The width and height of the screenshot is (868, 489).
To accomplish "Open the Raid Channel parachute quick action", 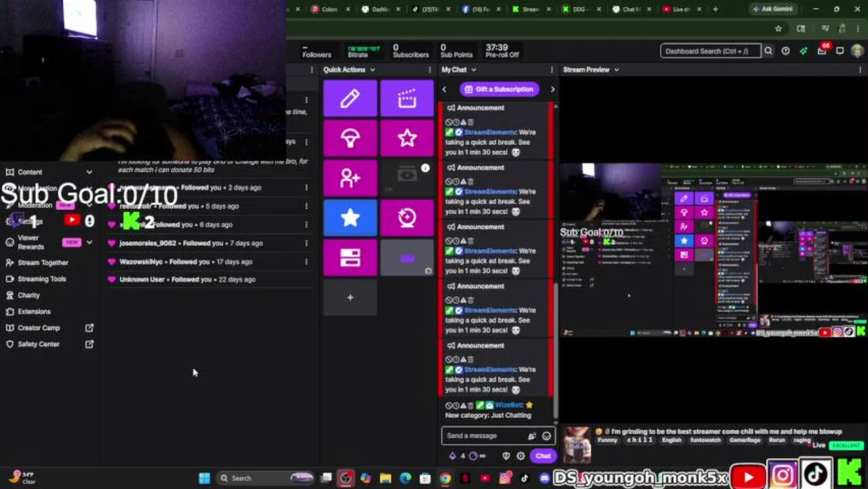I will coord(350,139).
